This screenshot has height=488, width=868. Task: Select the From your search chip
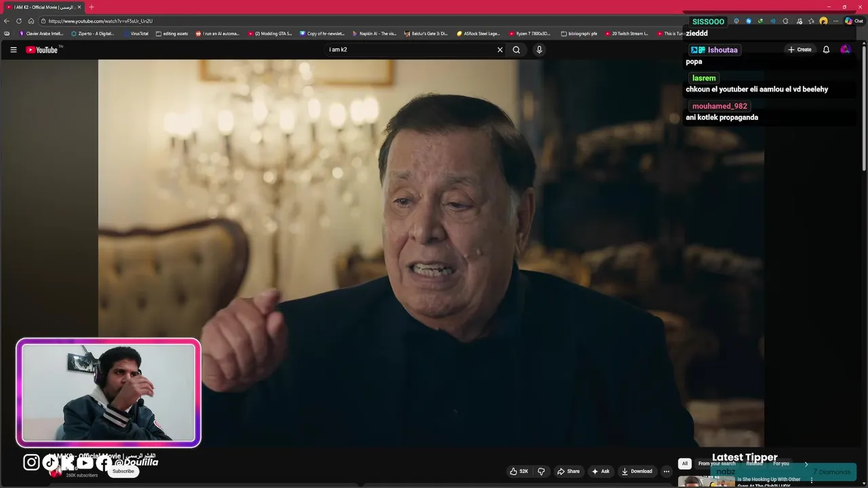717,464
